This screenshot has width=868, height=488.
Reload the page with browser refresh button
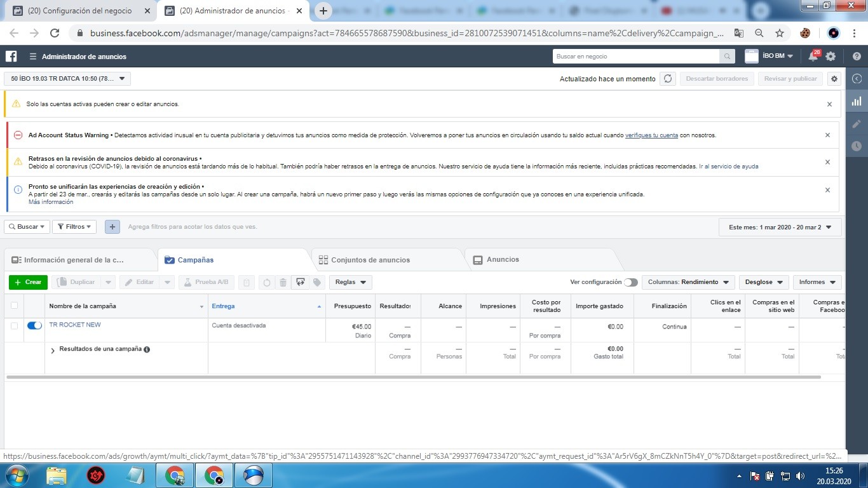[55, 33]
